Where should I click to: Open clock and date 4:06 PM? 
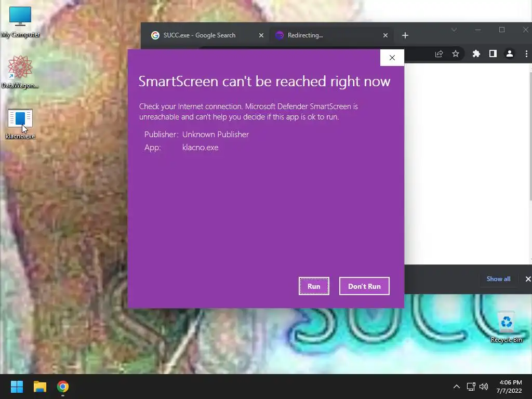[510, 387]
